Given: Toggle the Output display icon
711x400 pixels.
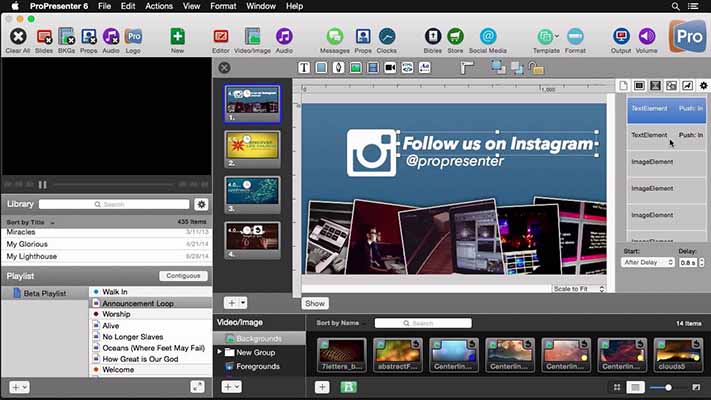Looking at the screenshot, I should click(621, 37).
